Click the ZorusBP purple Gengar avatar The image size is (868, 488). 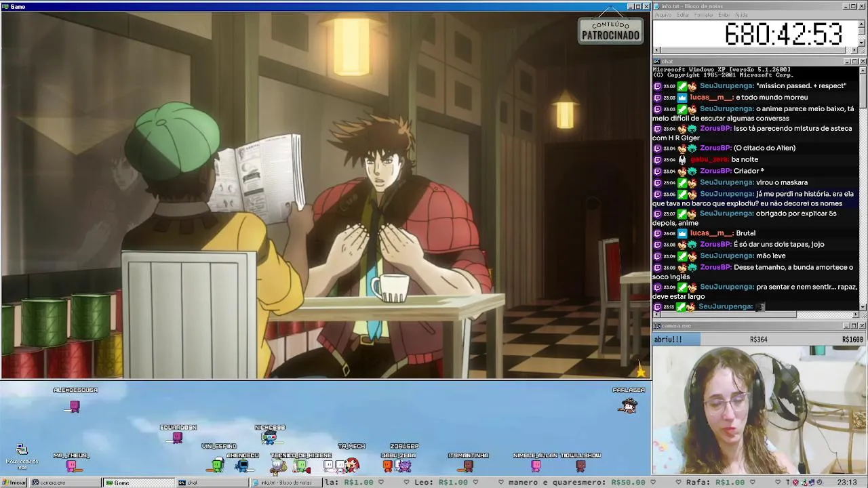[405, 466]
